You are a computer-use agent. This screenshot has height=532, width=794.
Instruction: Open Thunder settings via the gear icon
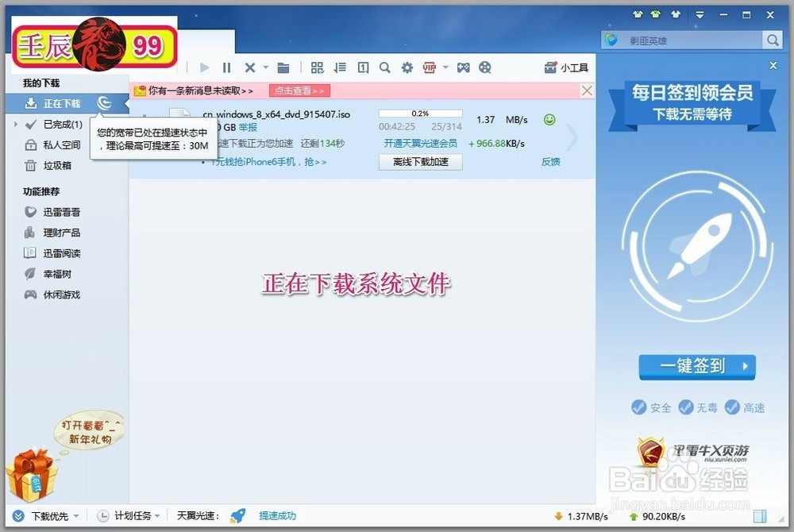[x=407, y=67]
